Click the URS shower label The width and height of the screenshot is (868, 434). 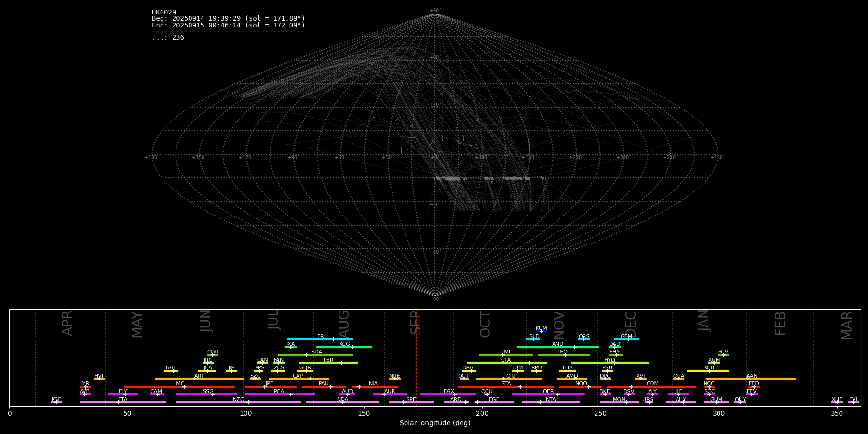click(648, 400)
